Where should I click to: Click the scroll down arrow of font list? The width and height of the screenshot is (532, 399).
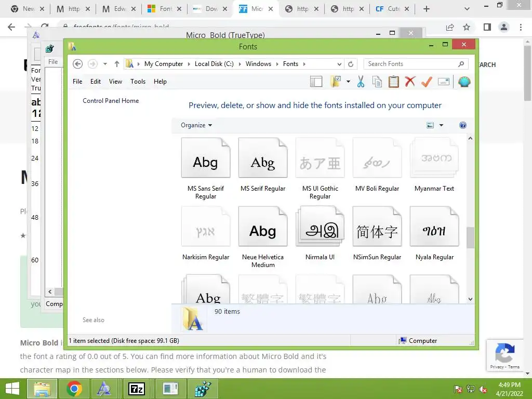(470, 299)
